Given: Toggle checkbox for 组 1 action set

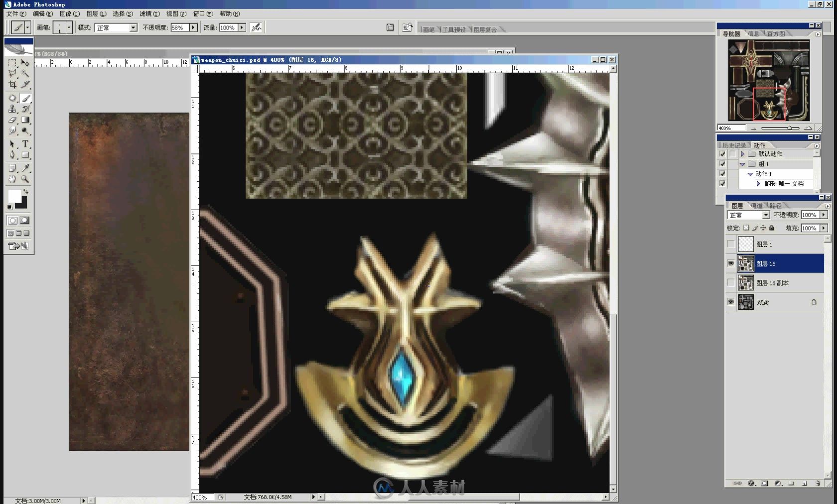Looking at the screenshot, I should click(x=722, y=164).
